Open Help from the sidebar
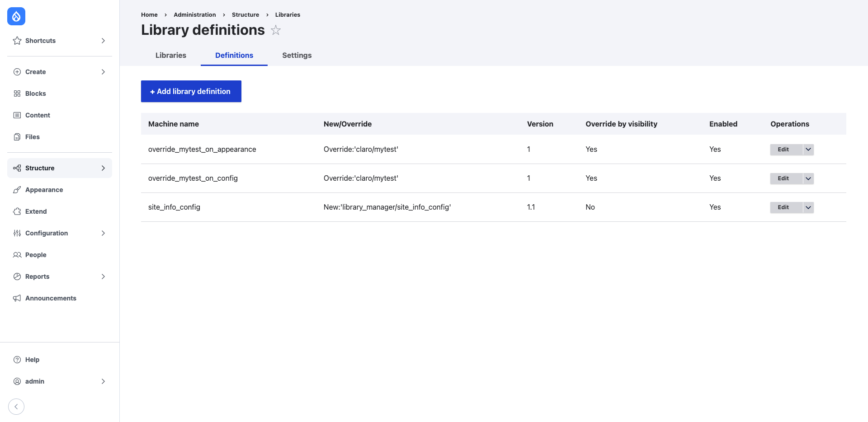 pyautogui.click(x=32, y=360)
